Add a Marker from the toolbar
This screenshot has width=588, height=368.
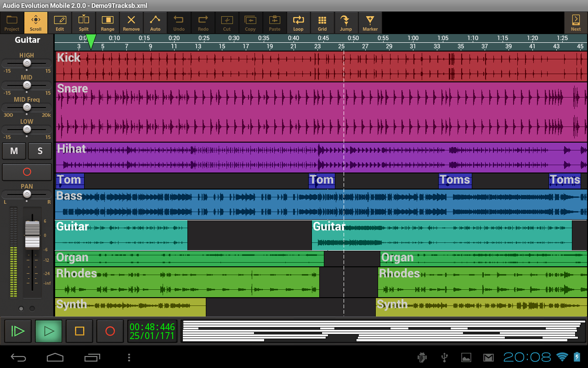point(370,22)
